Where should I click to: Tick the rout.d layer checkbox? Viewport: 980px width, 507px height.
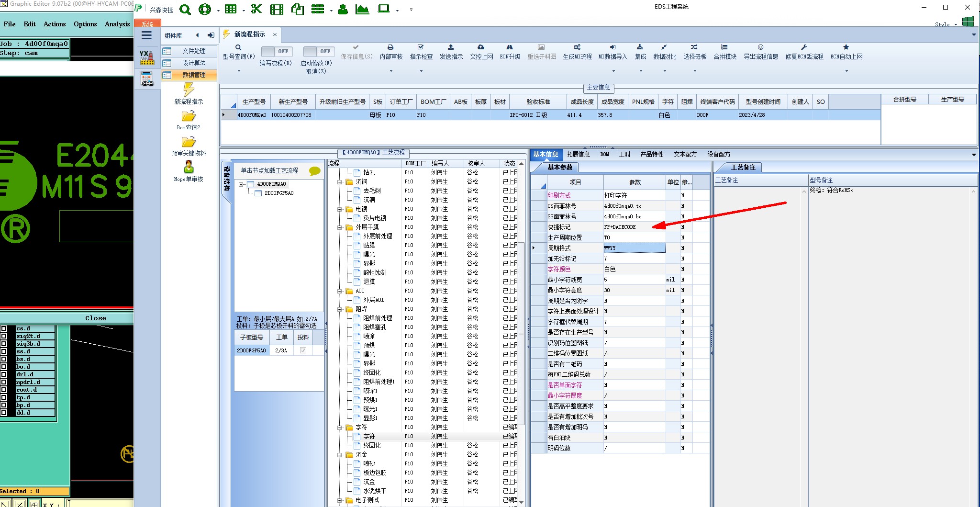coord(4,390)
